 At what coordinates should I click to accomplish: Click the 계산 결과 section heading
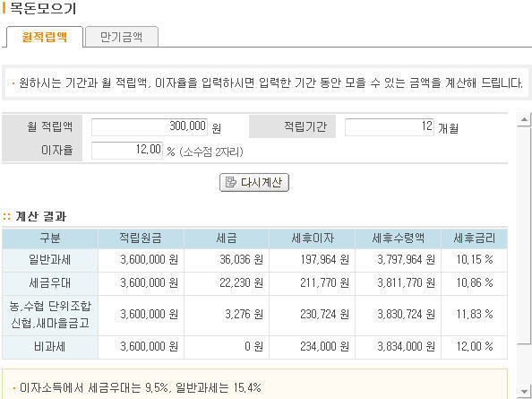point(40,217)
